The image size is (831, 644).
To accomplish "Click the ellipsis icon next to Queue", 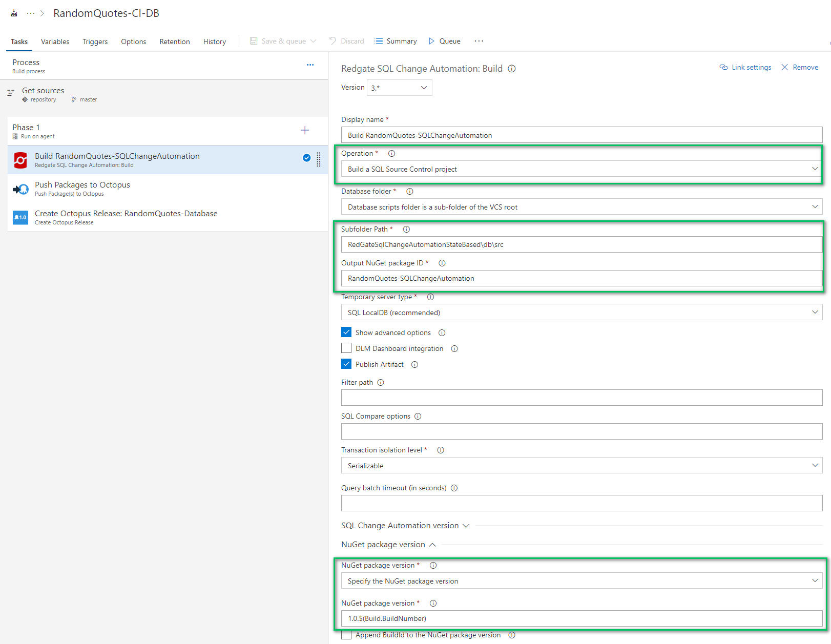I will (479, 41).
